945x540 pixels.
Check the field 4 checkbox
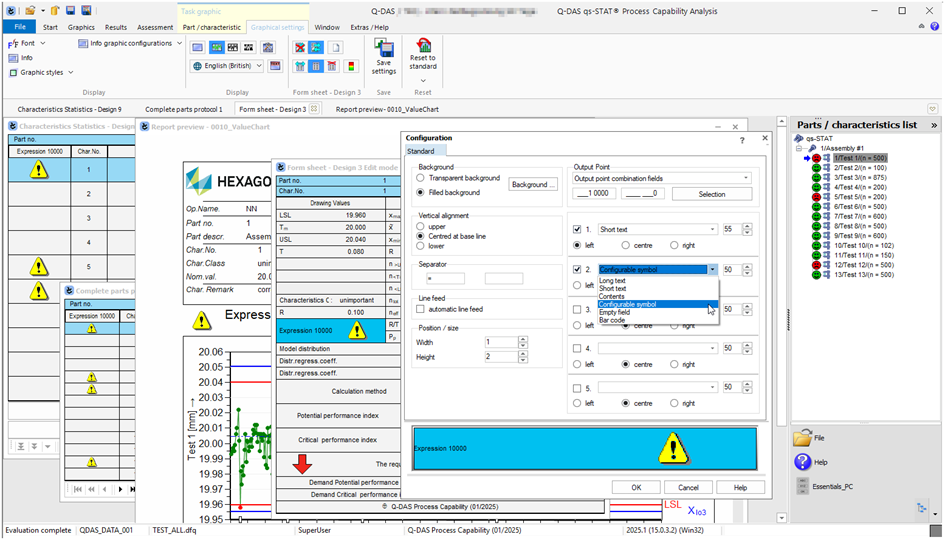pos(577,348)
